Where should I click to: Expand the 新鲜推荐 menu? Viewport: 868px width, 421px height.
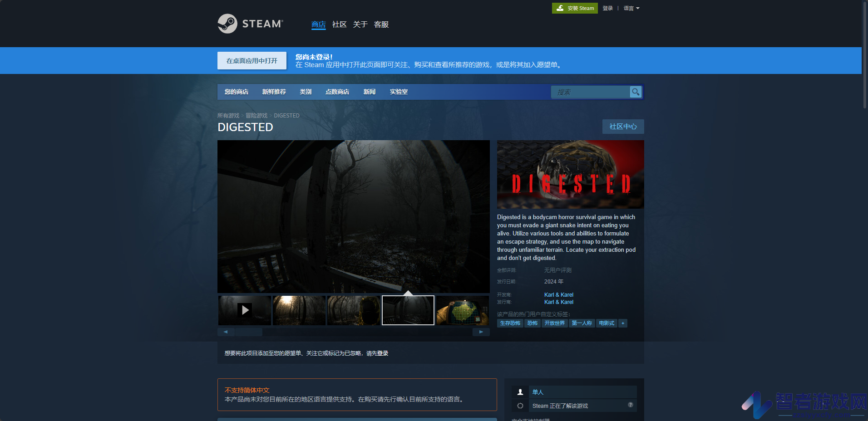pyautogui.click(x=274, y=92)
